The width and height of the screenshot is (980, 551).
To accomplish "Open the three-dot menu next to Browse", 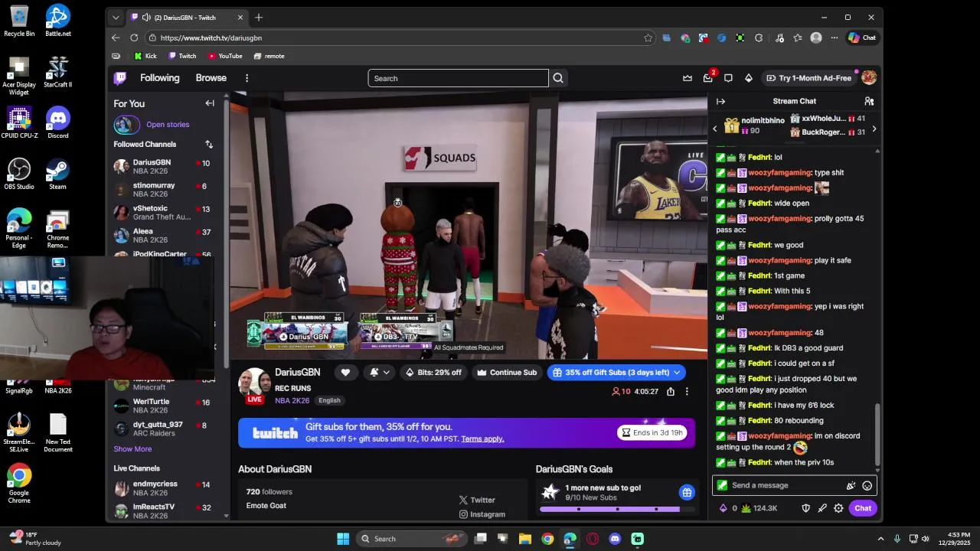I will (247, 78).
